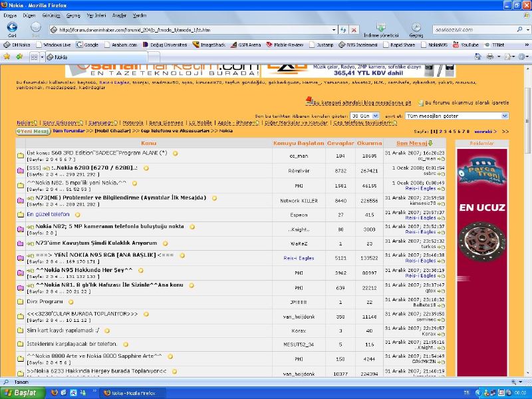
Task: Open the Geçmiş history clock icon
Action: (x=416, y=30)
